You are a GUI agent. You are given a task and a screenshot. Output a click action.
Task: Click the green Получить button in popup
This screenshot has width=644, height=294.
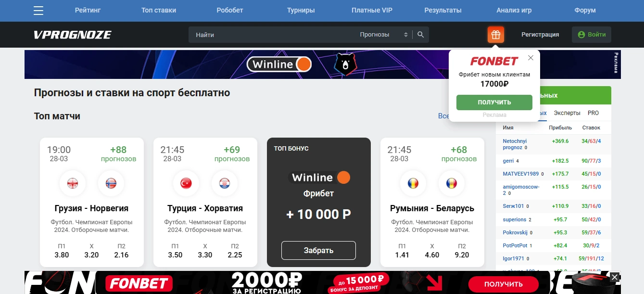click(494, 102)
